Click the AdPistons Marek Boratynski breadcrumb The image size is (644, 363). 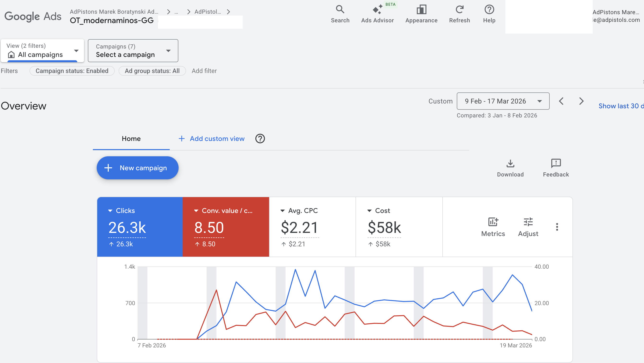click(x=114, y=12)
